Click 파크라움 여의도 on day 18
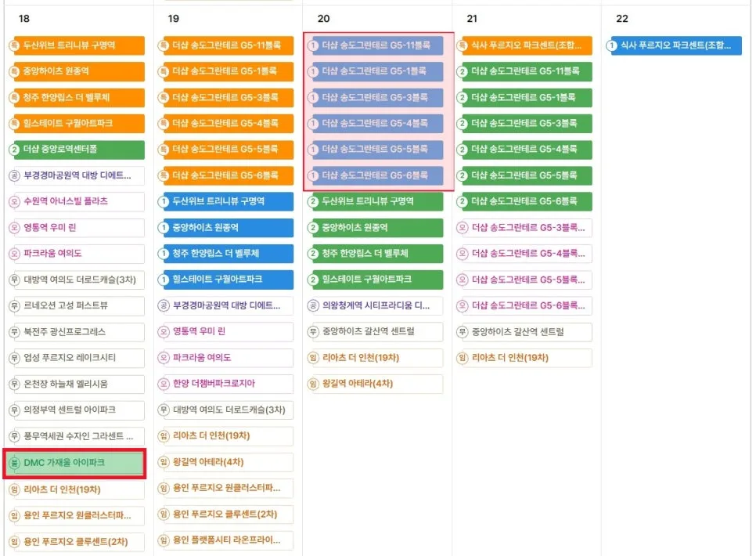 coord(77,254)
